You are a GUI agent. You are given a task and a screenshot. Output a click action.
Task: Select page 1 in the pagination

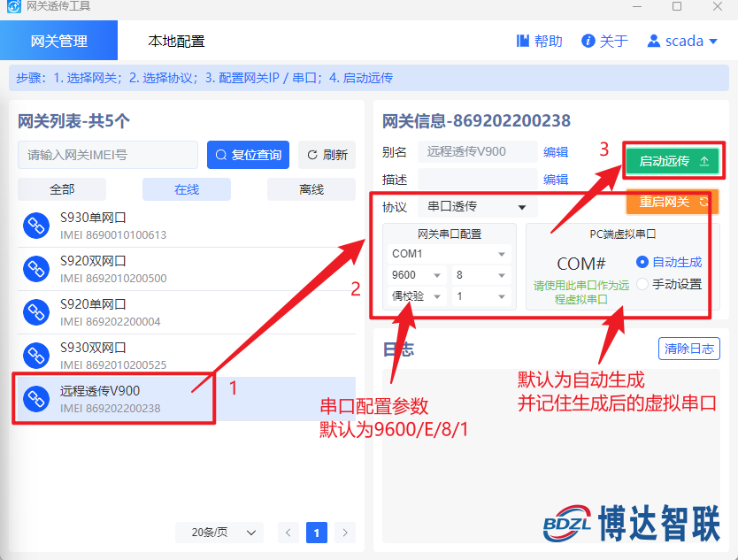317,533
